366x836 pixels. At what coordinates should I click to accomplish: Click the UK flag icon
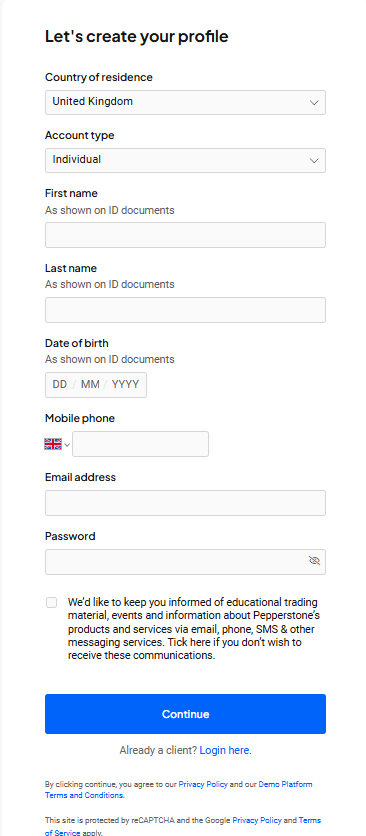point(53,444)
